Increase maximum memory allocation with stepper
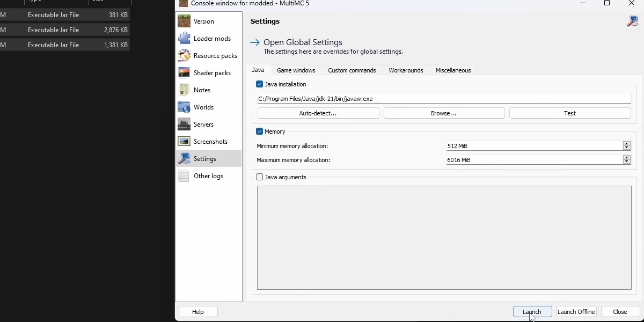 point(626,157)
